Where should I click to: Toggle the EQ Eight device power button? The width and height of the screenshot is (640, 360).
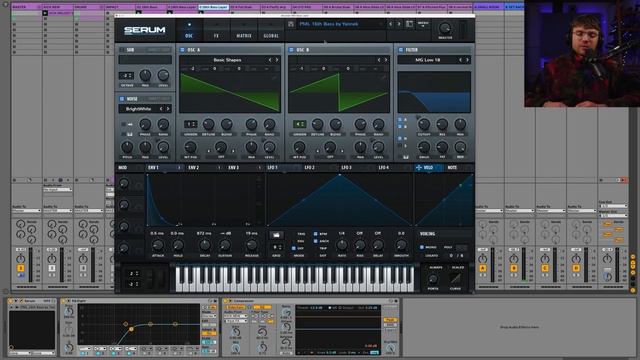click(x=64, y=301)
